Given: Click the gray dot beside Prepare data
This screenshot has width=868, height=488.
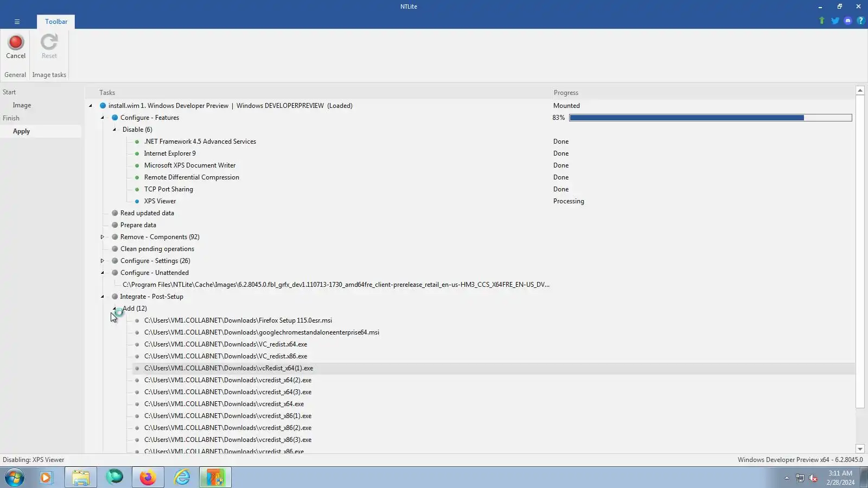Looking at the screenshot, I should (x=114, y=225).
